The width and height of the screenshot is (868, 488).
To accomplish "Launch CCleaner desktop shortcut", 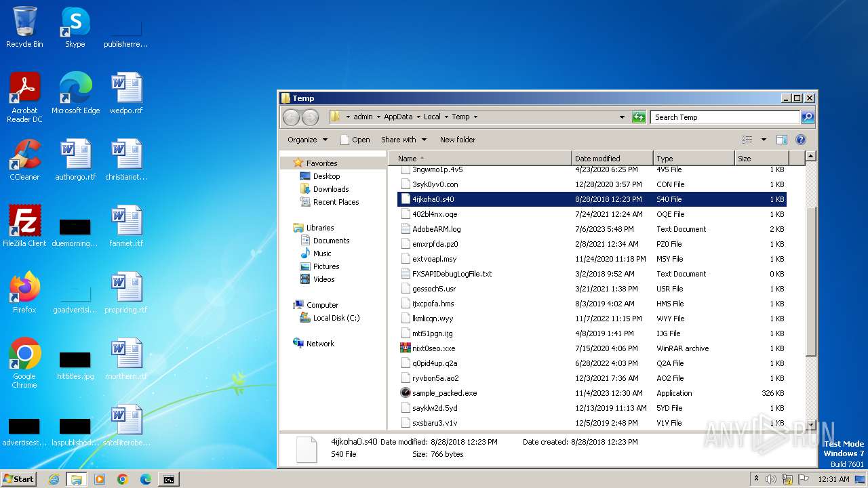I will coord(24,160).
